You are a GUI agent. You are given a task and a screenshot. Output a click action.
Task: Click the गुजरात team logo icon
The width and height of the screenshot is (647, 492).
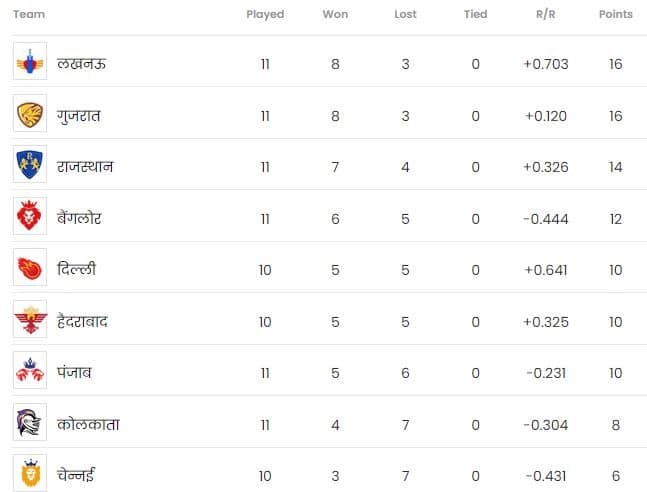click(30, 115)
